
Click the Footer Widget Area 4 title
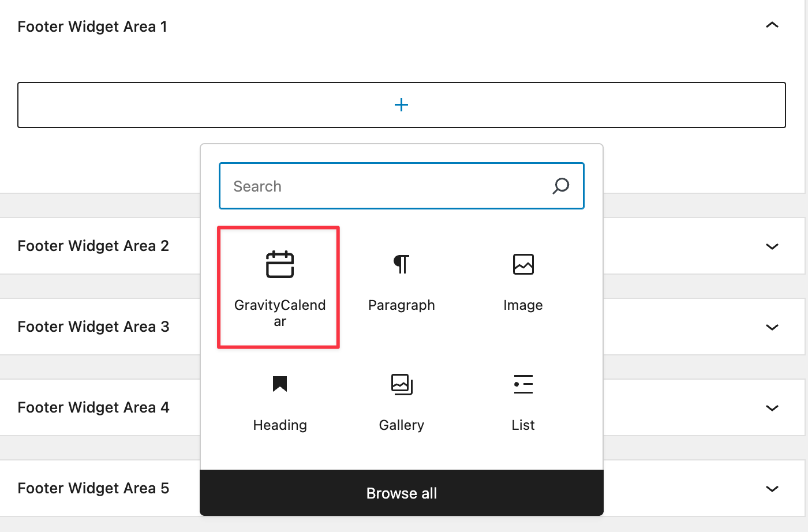(x=93, y=407)
